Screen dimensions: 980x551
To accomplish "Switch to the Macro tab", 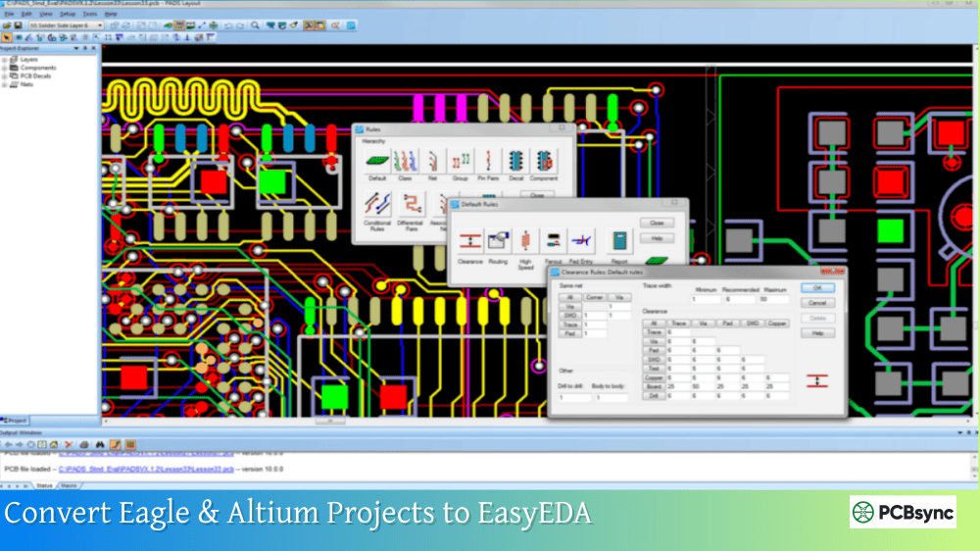I will tap(69, 485).
